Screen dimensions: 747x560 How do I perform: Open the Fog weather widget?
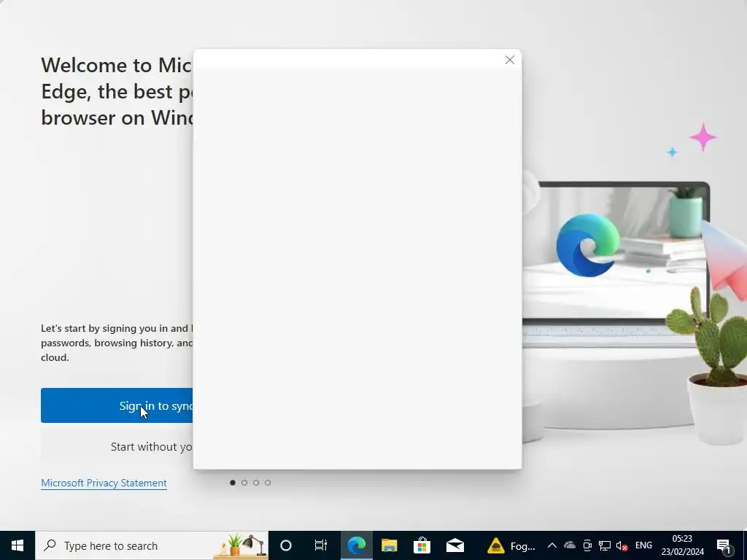(511, 545)
